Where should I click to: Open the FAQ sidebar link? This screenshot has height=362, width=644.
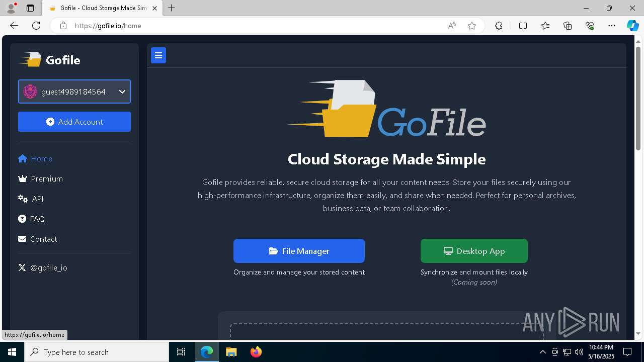tap(31, 219)
